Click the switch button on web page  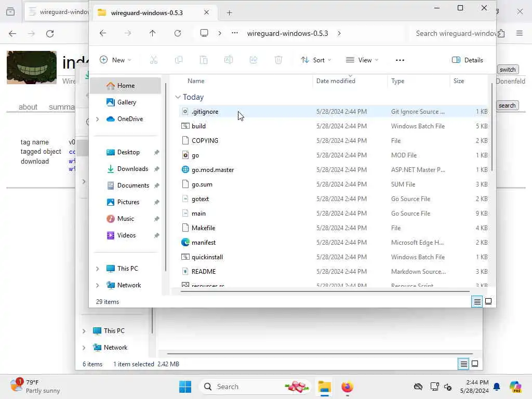(508, 70)
